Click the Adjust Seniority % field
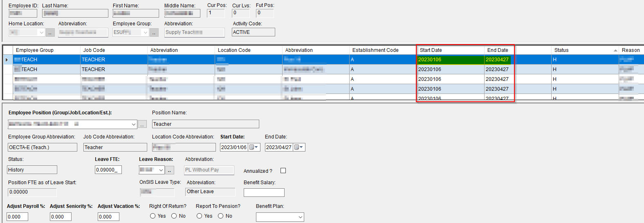This screenshot has height=223, width=644. click(61, 217)
